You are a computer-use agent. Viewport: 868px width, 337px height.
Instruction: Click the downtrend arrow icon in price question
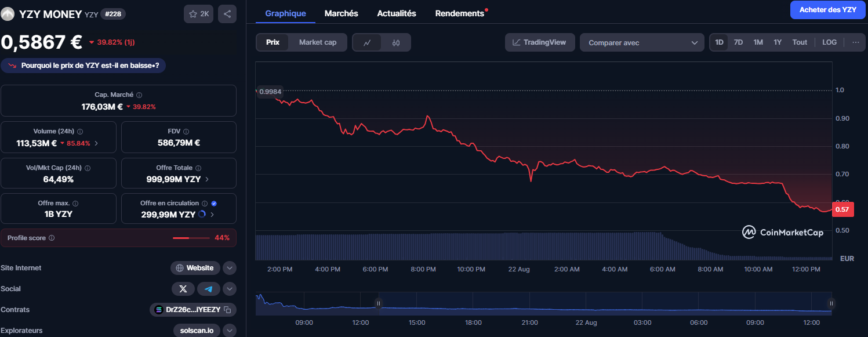[x=12, y=66]
